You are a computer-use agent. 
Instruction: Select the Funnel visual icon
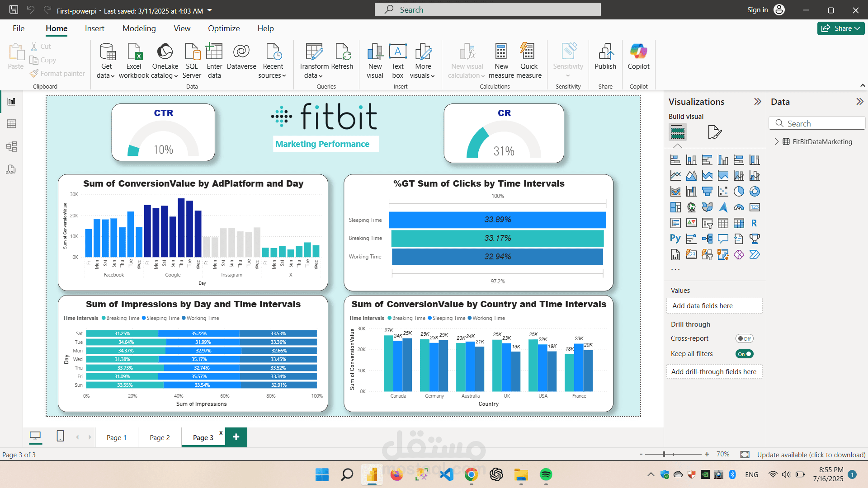coord(707,192)
